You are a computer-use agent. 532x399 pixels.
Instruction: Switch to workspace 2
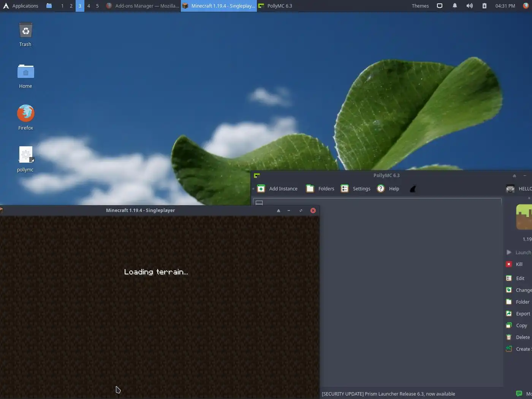pos(71,6)
